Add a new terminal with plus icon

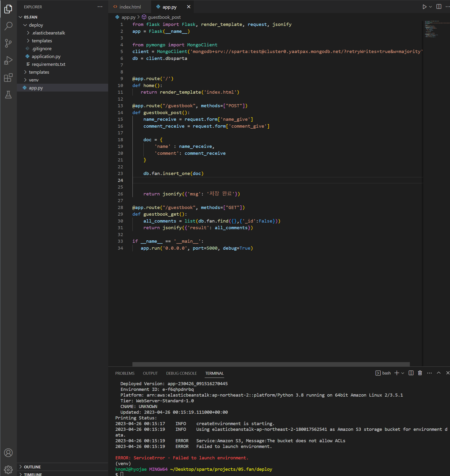[x=397, y=373]
